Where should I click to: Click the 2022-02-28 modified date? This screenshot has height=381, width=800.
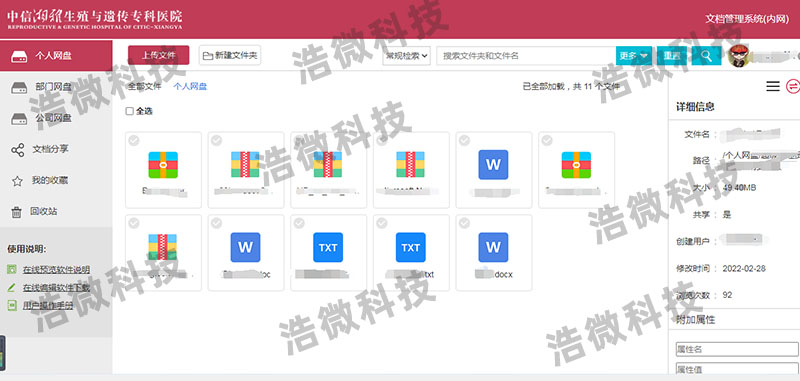click(744, 268)
